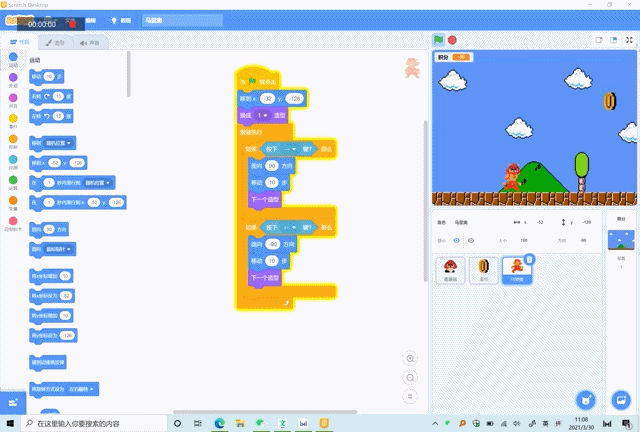640x432 pixels.
Task: Select the green Operators block category
Action: pos(13,182)
